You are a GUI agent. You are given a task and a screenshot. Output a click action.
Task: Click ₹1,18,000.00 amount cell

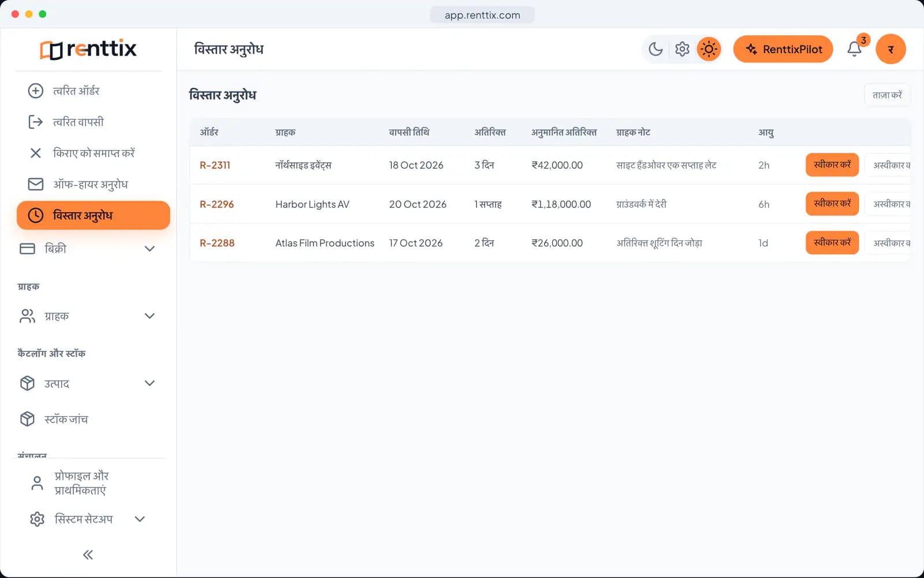coord(561,204)
